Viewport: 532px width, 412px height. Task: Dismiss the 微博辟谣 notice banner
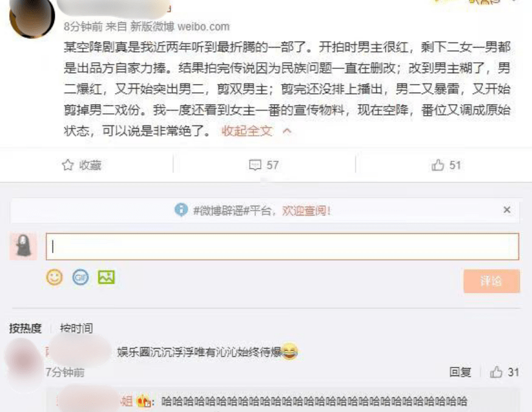click(x=507, y=210)
